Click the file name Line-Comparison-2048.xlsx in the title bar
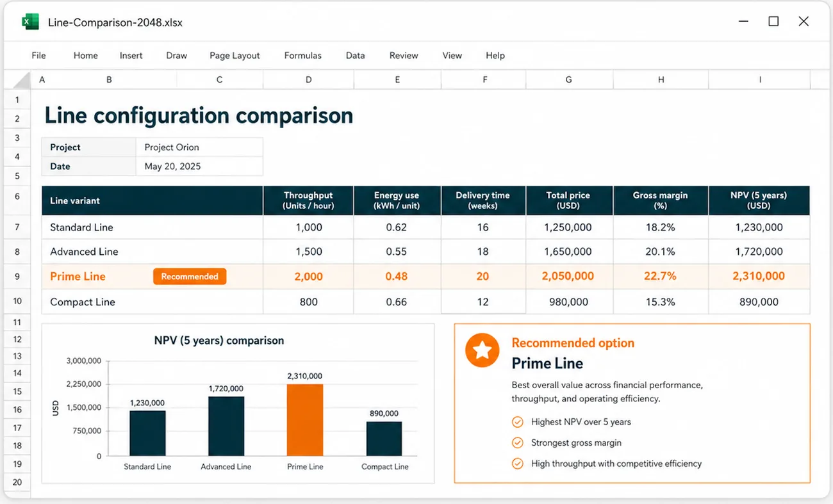833x504 pixels. tap(115, 22)
